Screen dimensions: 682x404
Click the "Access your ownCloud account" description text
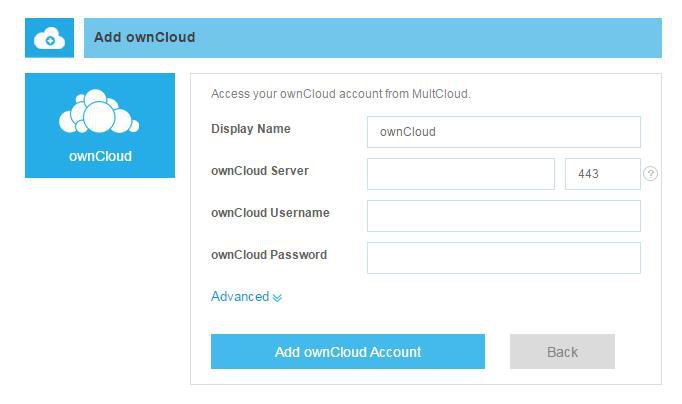point(340,95)
